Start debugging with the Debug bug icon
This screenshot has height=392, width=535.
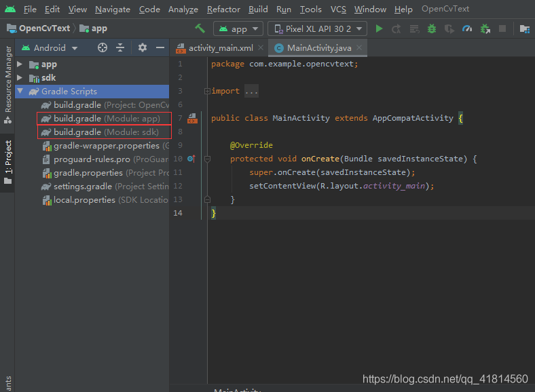(x=432, y=28)
